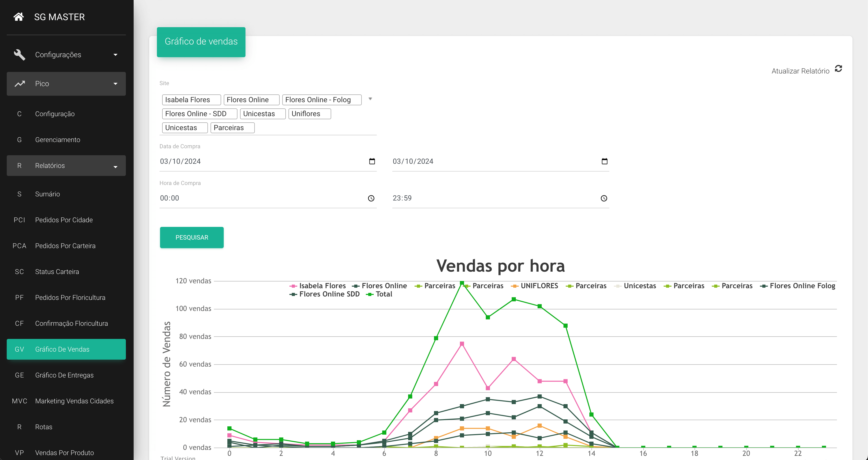Click the clock icon for end time

tap(604, 198)
